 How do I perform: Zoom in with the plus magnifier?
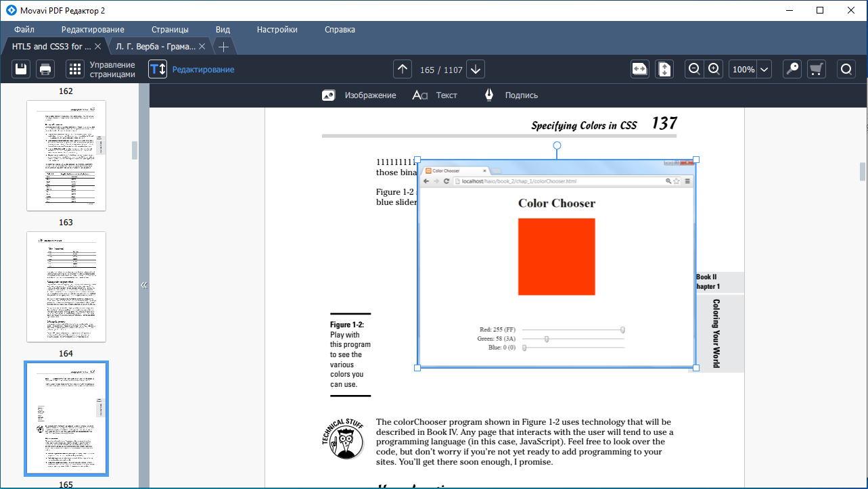tap(714, 69)
